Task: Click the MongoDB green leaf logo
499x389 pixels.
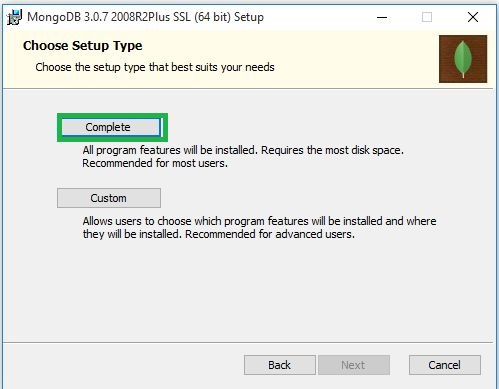Action: (x=463, y=59)
